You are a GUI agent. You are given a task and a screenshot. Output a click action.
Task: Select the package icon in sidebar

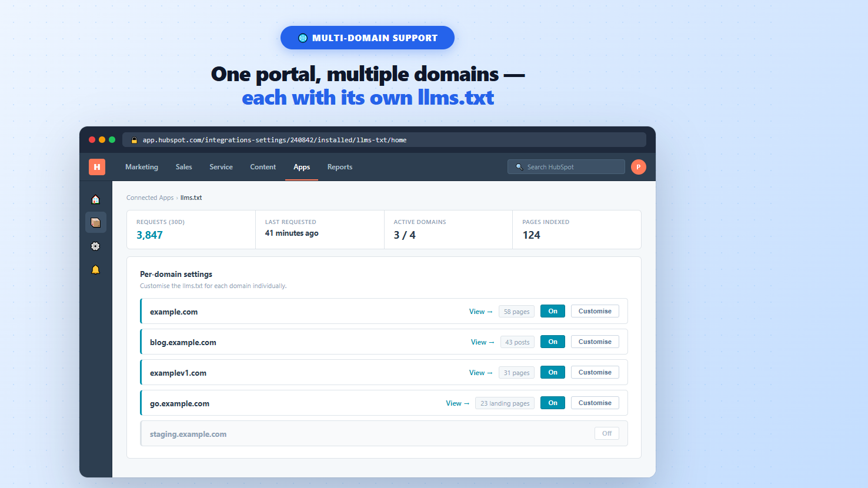coord(96,223)
